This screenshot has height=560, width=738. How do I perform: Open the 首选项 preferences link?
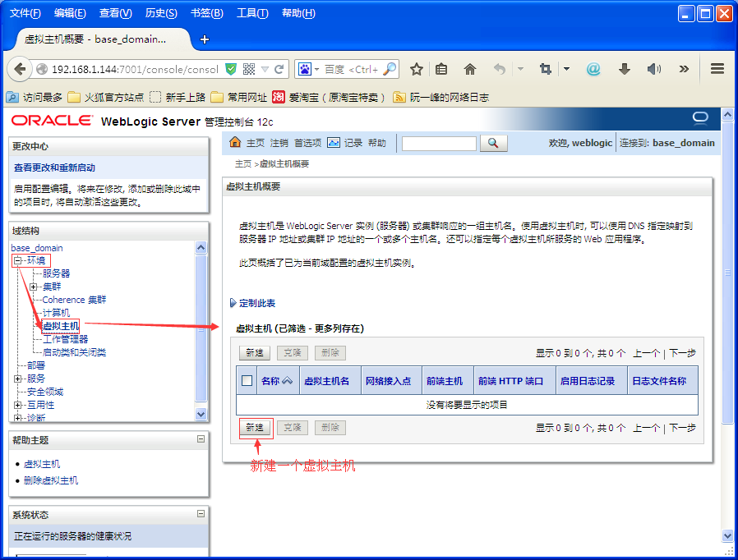308,143
